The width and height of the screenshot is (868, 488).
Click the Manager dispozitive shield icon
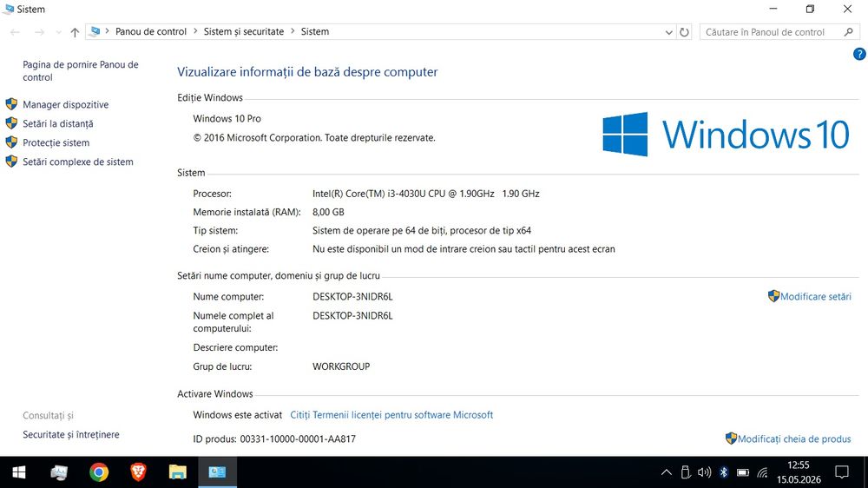coord(11,104)
